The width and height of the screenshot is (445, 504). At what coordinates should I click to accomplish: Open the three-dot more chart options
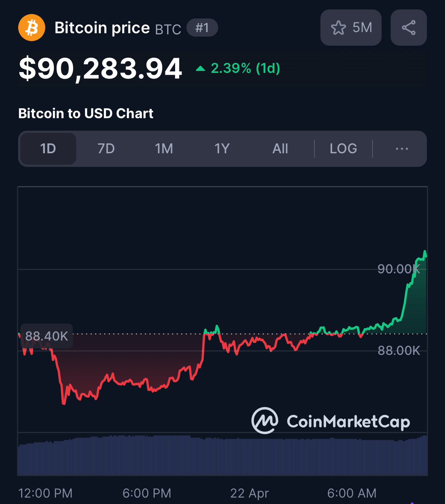tap(402, 149)
